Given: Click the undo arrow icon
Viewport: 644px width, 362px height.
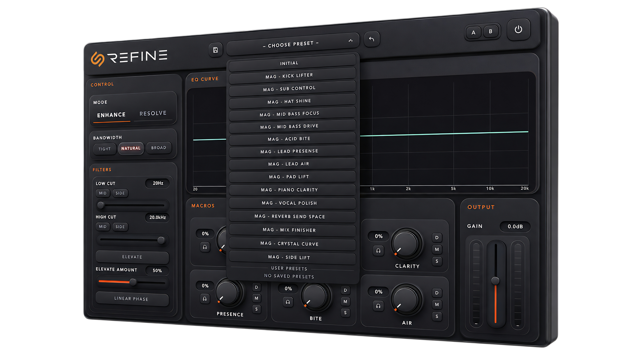Looking at the screenshot, I should [x=372, y=39].
